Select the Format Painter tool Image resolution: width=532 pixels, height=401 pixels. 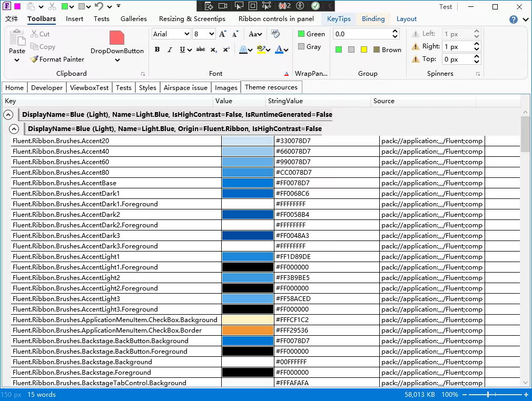point(57,59)
